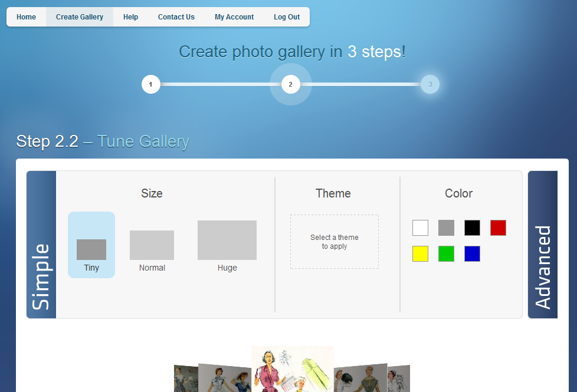Click 'Create photo gallery in 3 steps!' title

point(292,52)
